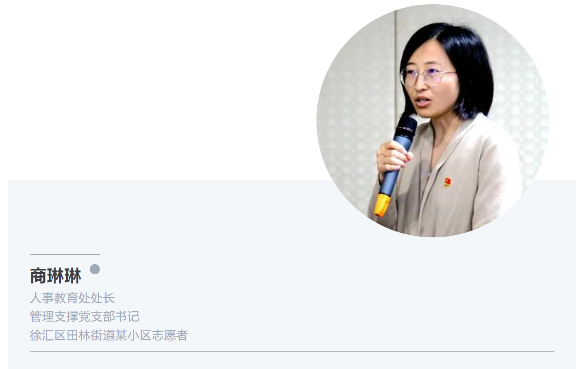Click the short divider line above the name
Viewport: 588px width, 369px height.
click(x=65, y=254)
